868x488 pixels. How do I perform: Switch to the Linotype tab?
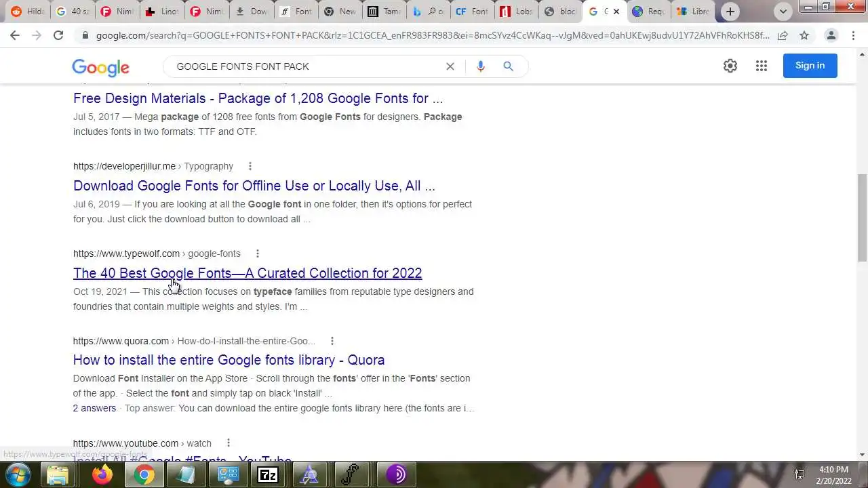[162, 12]
